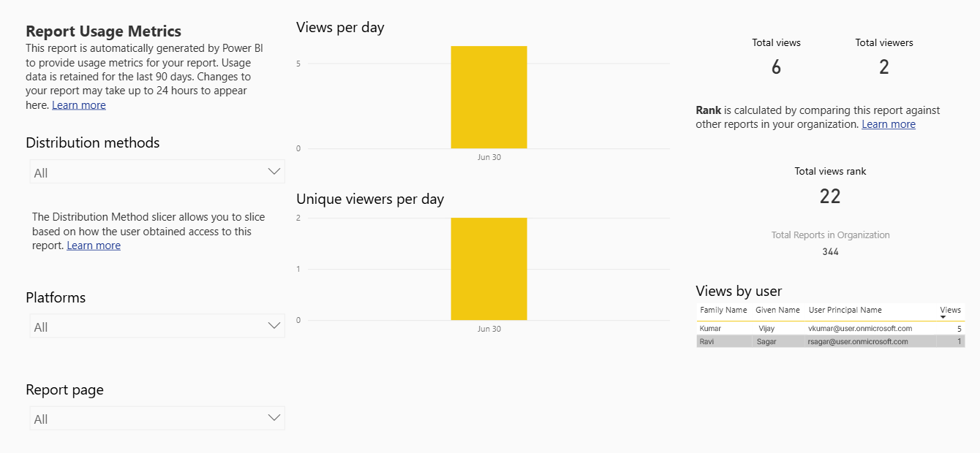Viewport: 980px width, 453px height.
Task: Open the Distribution methods dropdown
Action: click(157, 172)
